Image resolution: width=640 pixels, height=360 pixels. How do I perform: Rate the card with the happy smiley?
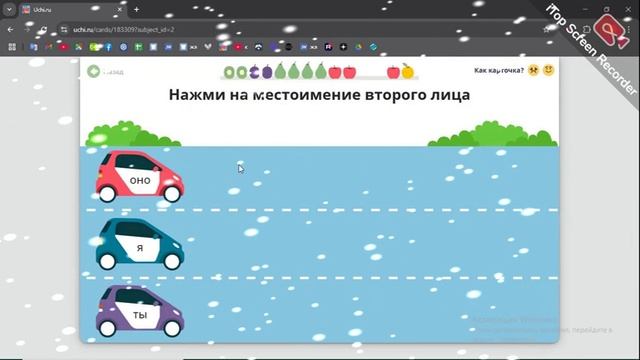(x=548, y=70)
